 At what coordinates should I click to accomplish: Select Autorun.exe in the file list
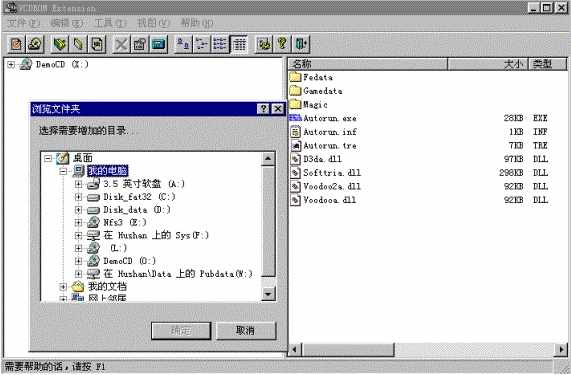(330, 118)
